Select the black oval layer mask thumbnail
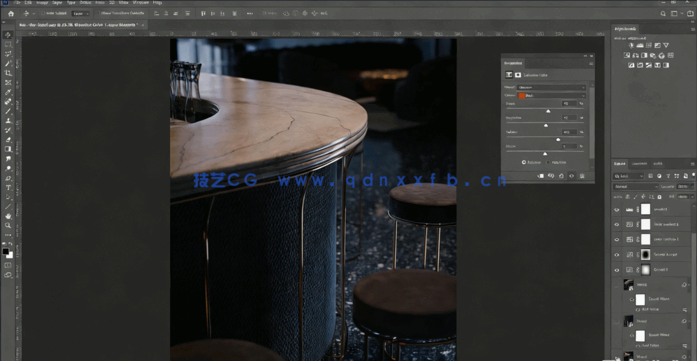Screen dimensions: 697x361 (645, 255)
